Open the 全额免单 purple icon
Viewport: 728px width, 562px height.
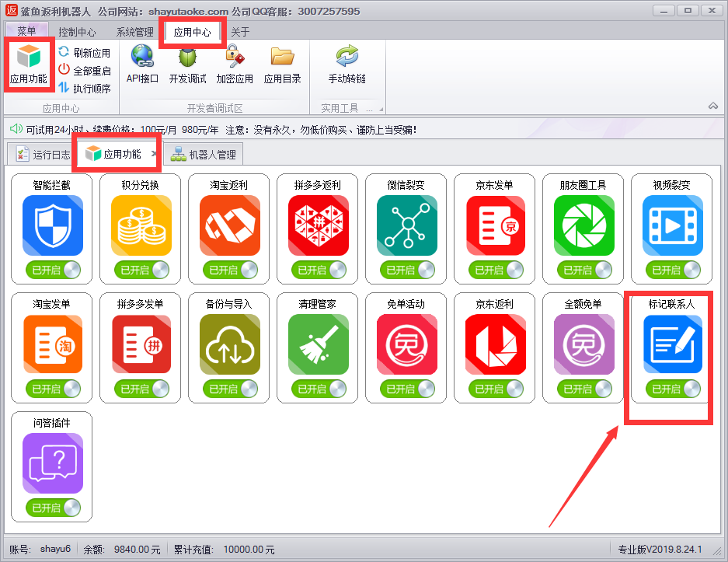coord(584,344)
